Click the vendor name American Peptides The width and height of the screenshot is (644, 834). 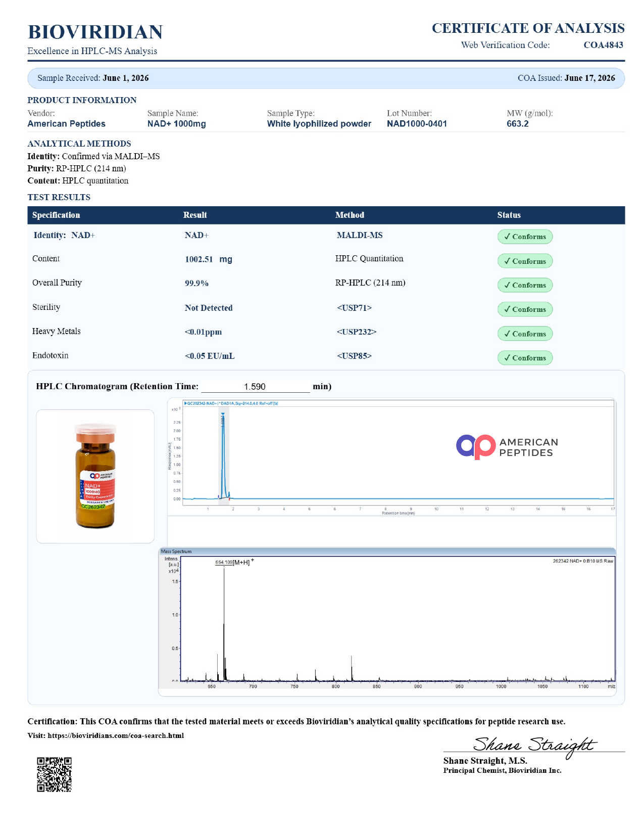(x=67, y=124)
